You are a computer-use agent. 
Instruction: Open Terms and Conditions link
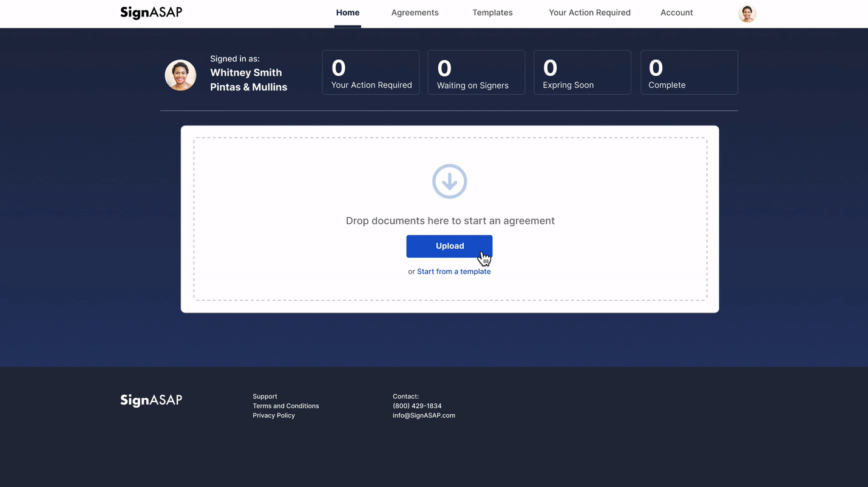pyautogui.click(x=286, y=406)
